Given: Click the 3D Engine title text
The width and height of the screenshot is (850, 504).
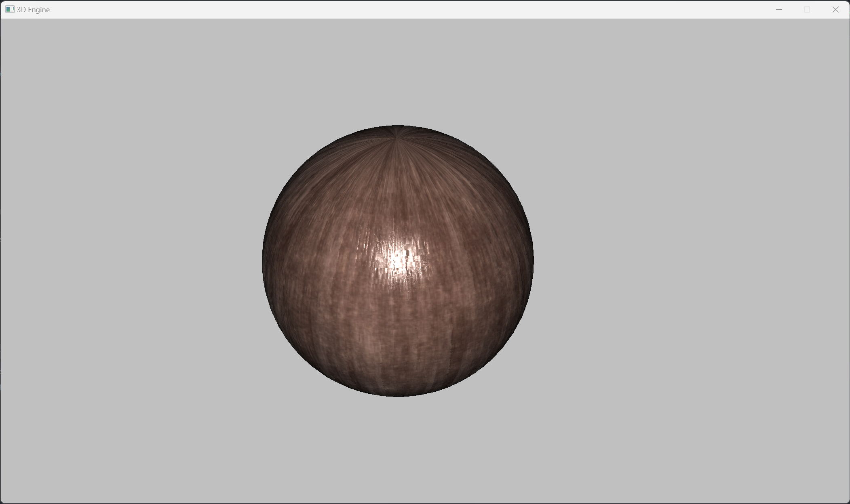Looking at the screenshot, I should (x=33, y=9).
